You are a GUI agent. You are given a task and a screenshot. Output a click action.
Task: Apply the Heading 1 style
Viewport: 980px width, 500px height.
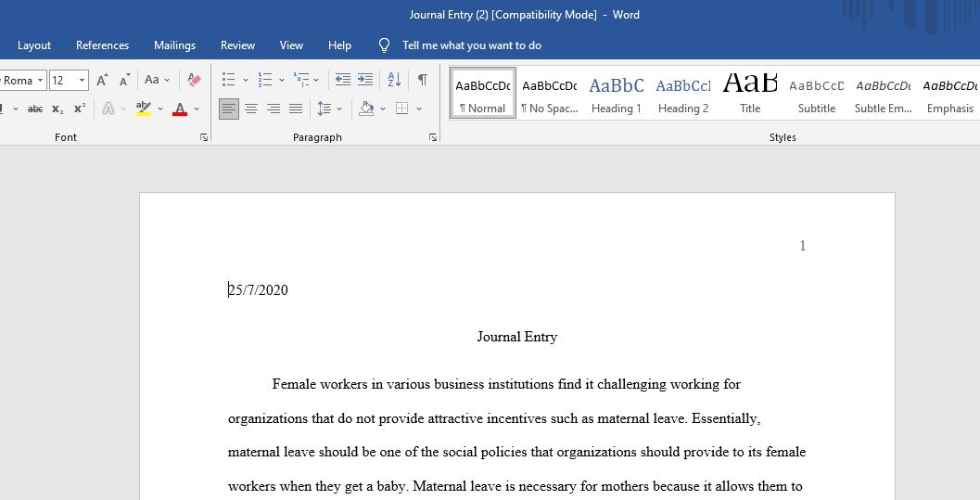617,93
